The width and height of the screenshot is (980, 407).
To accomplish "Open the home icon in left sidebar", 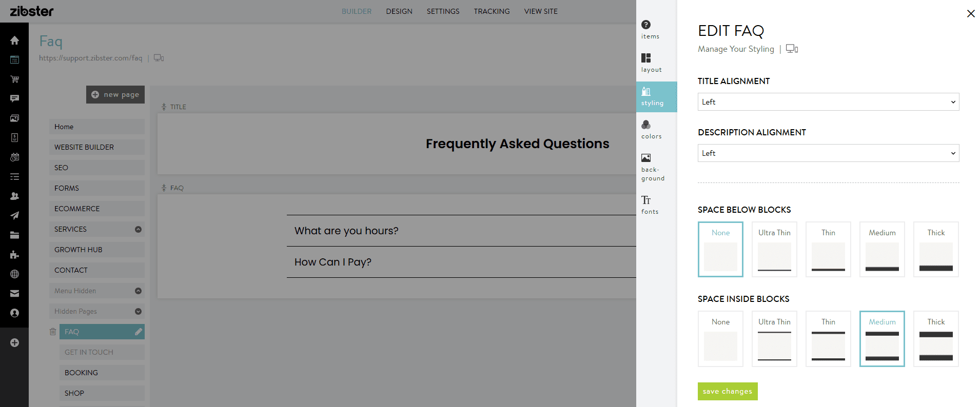I will point(14,40).
